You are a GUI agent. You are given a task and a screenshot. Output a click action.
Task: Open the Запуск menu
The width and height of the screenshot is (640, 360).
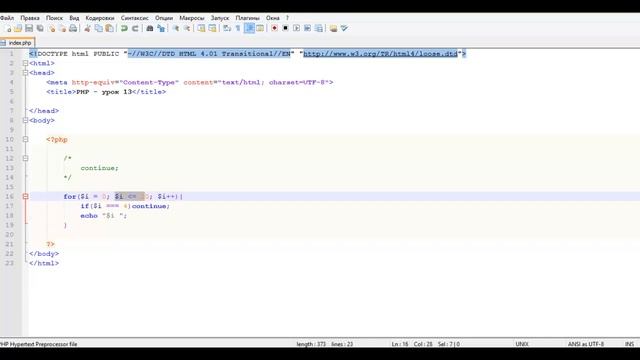[x=220, y=18]
